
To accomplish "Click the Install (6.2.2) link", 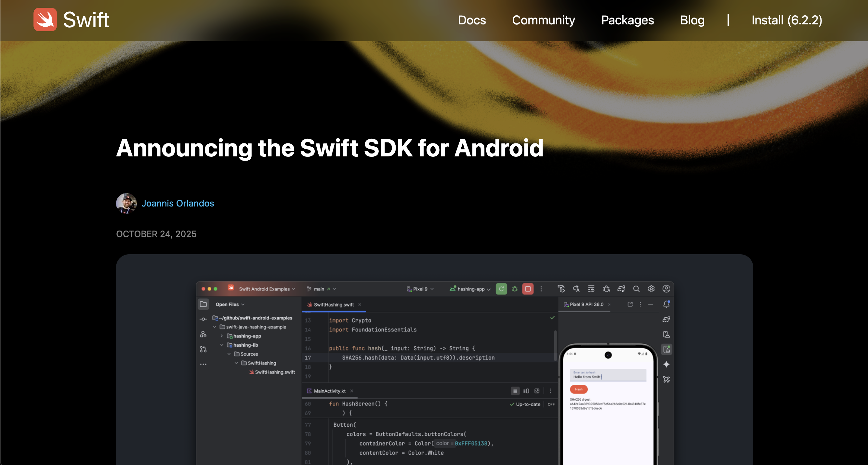I will click(787, 20).
